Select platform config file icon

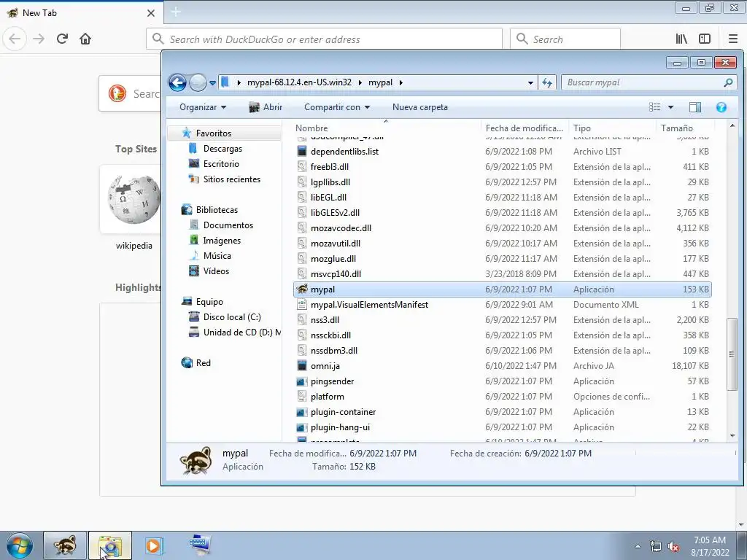click(301, 397)
